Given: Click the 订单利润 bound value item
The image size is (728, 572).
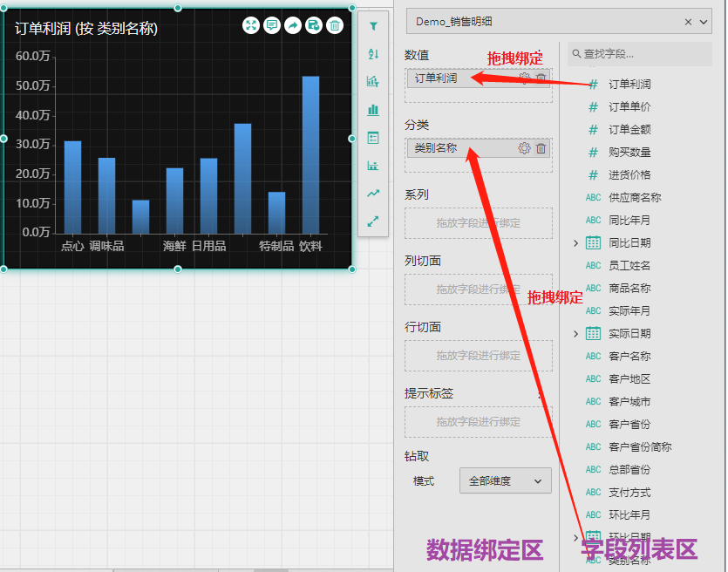Looking at the screenshot, I should point(479,78).
